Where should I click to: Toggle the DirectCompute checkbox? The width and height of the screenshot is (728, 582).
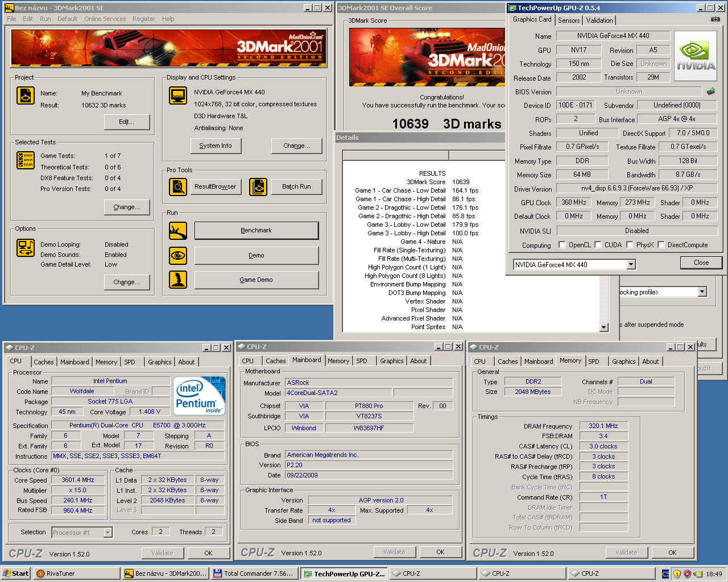pyautogui.click(x=661, y=245)
